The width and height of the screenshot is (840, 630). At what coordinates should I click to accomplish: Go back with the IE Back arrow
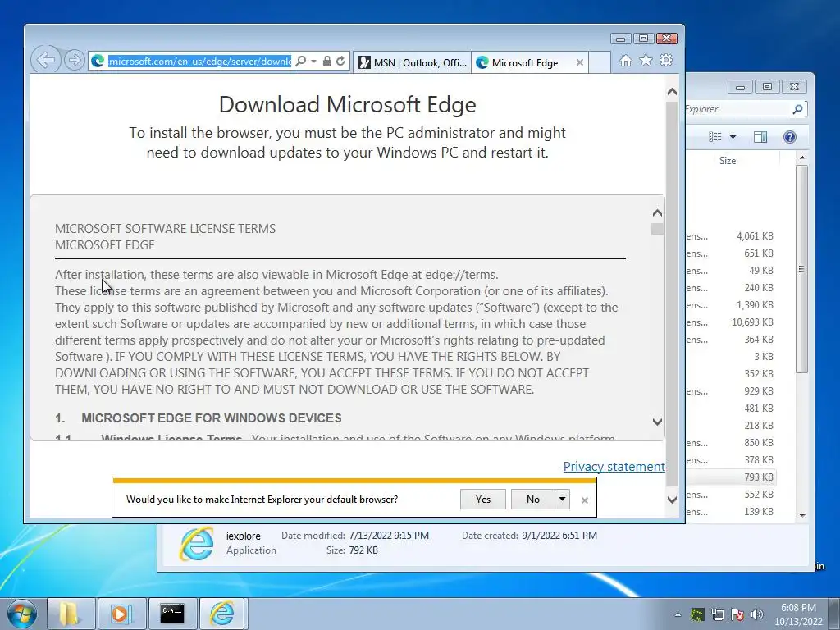coord(45,60)
